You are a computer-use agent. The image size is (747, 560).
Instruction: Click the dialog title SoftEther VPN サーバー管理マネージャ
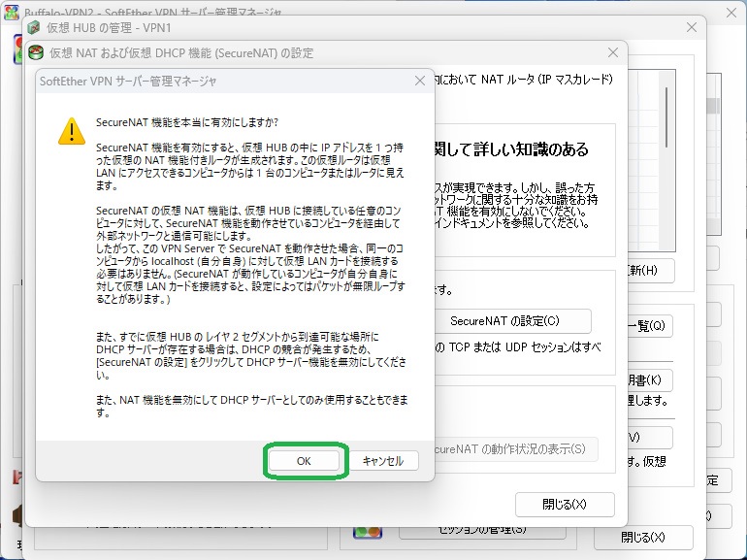128,81
